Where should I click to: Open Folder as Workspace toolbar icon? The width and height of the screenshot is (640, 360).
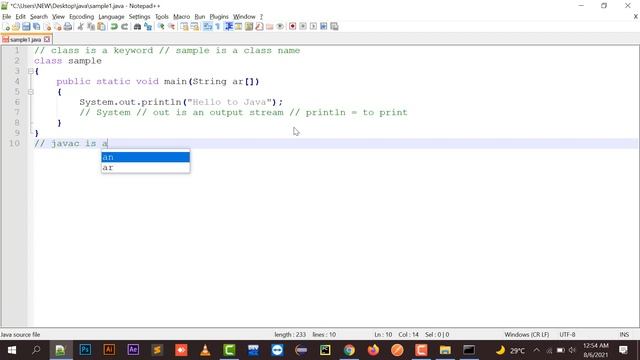point(269,27)
